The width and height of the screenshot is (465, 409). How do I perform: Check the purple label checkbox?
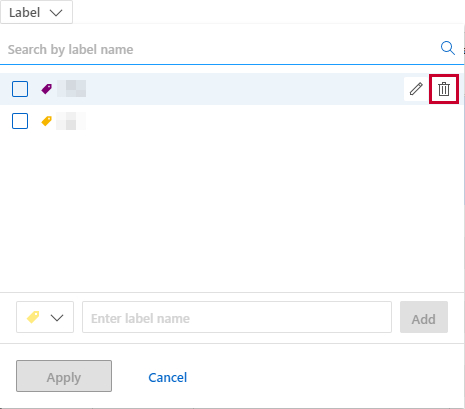[x=20, y=89]
